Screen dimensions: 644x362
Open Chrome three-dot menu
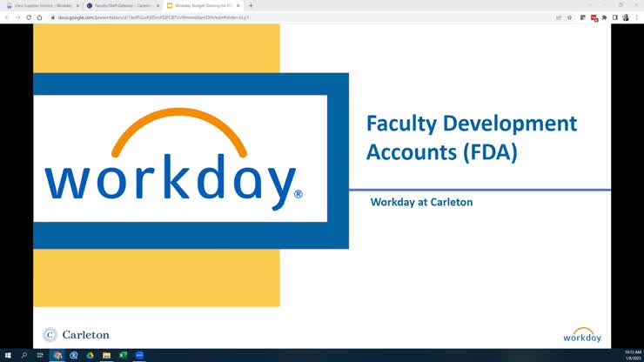637,17
